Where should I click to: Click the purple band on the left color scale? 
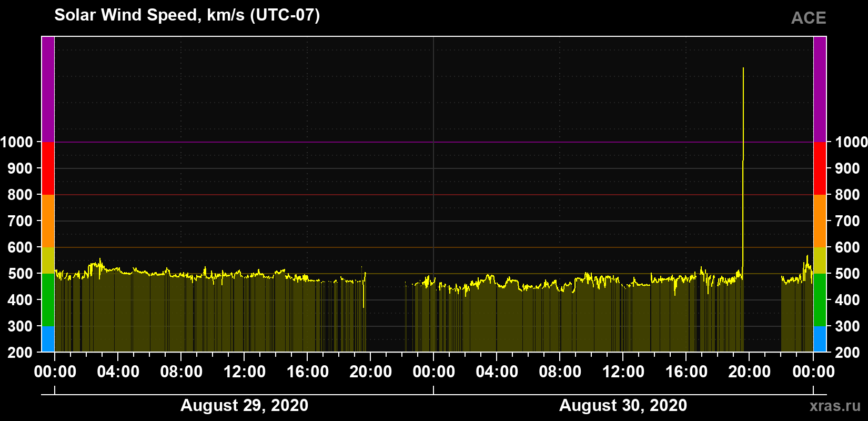pyautogui.click(x=48, y=89)
